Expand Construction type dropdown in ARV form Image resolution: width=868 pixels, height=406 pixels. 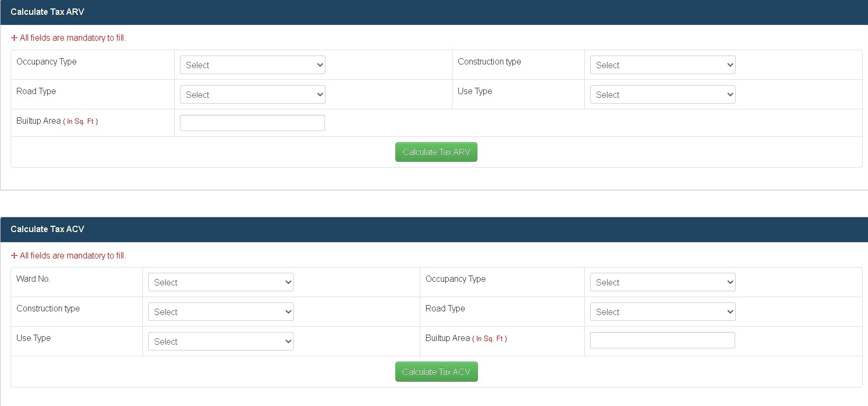(662, 65)
